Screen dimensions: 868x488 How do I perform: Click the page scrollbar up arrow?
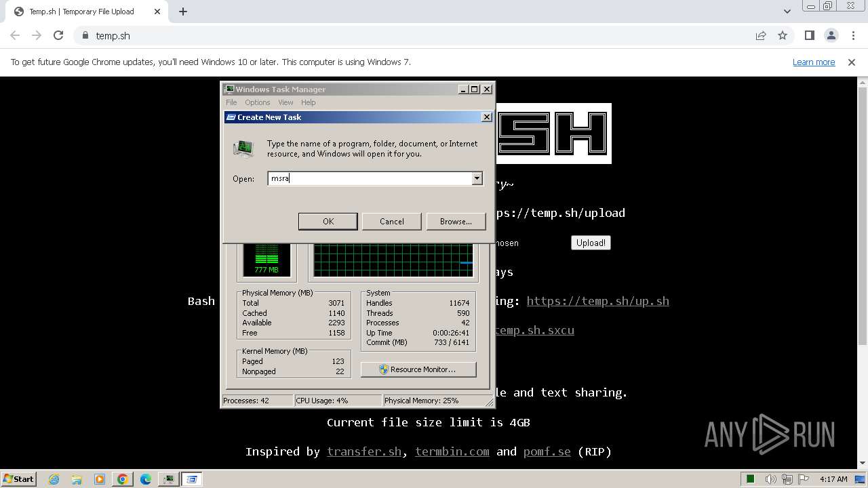tap(863, 83)
